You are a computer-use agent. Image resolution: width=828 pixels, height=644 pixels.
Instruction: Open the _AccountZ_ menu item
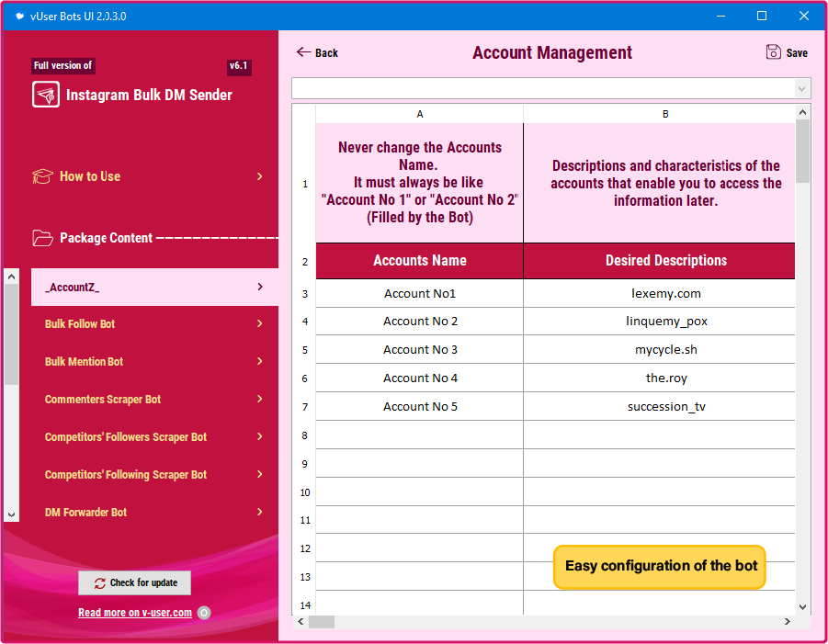[154, 288]
